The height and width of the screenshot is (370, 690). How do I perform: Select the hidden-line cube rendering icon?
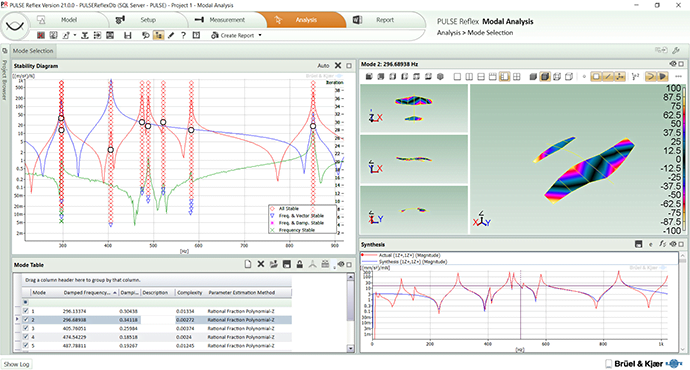pyautogui.click(x=569, y=77)
